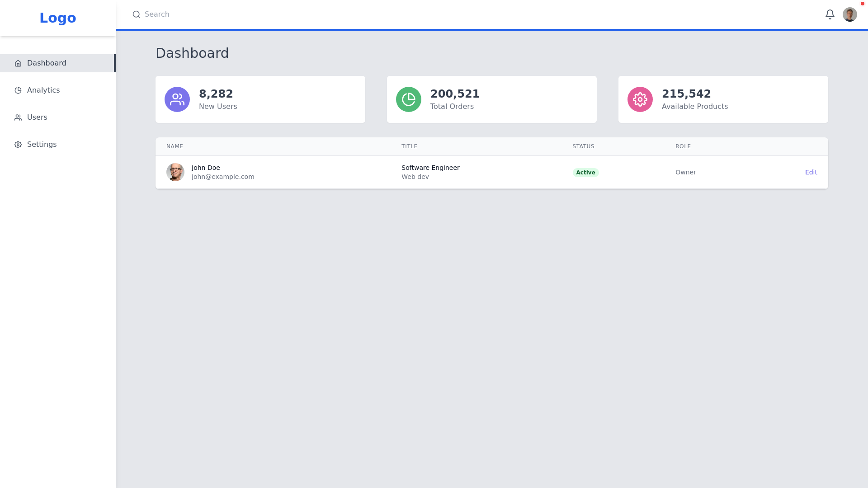Screen dimensions: 868x488
Task: Click the Edit link for John Doe
Action: [x=811, y=172]
